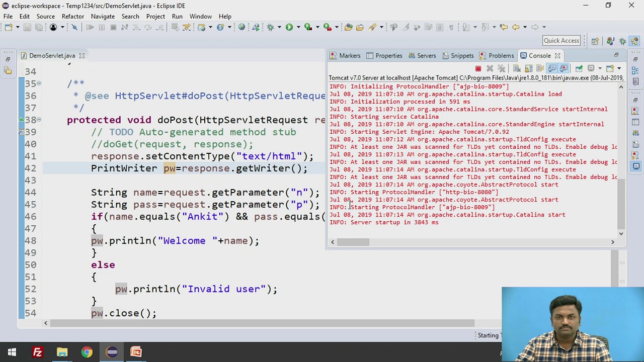Image resolution: width=644 pixels, height=362 pixels.
Task: Click the Open Task icon
Action: pos(360,27)
